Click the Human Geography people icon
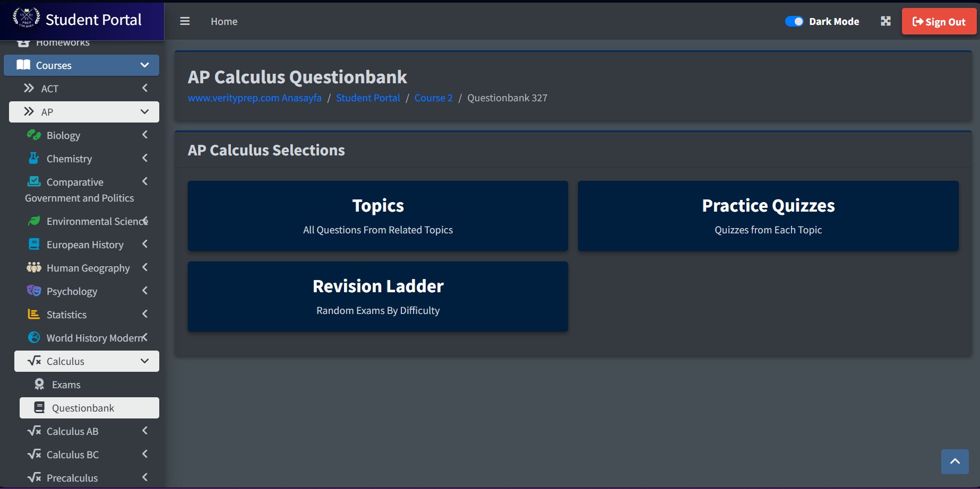Screen dimensions: 980x489 click(34, 268)
